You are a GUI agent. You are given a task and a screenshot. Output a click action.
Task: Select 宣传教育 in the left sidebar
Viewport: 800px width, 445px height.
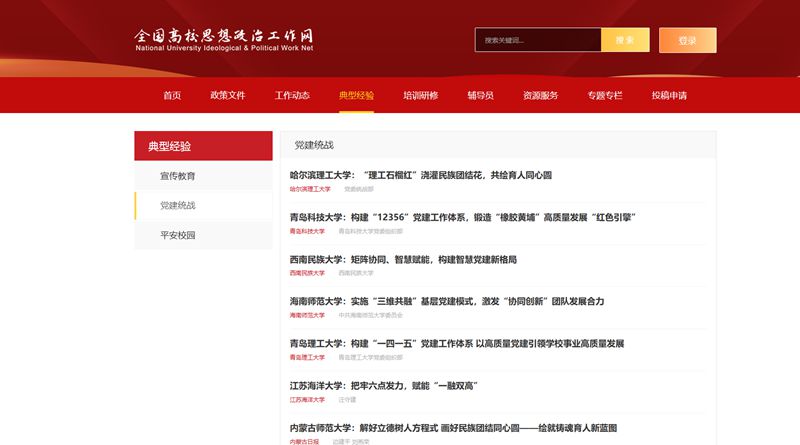pyautogui.click(x=178, y=176)
